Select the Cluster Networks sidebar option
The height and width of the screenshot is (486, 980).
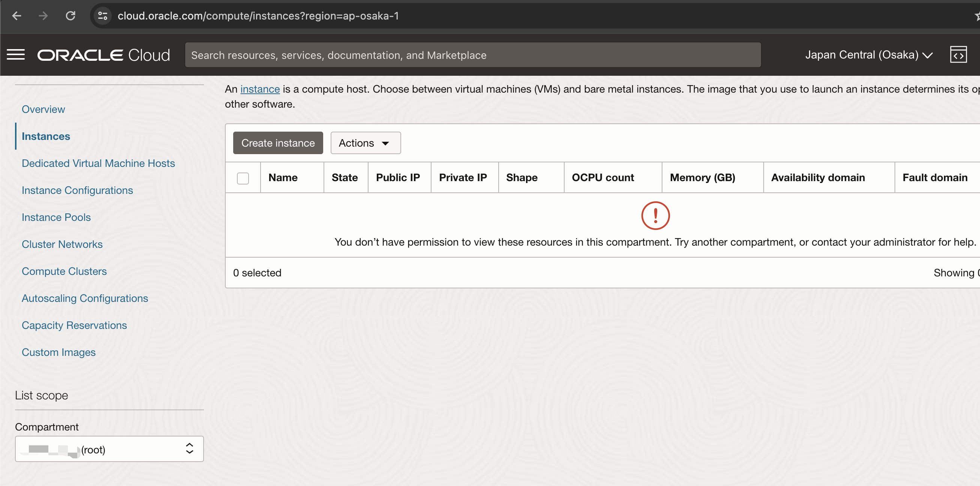coord(63,244)
